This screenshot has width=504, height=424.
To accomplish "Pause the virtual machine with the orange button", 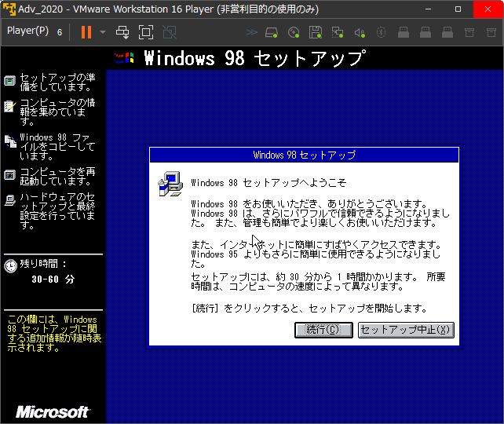I will pyautogui.click(x=86, y=32).
